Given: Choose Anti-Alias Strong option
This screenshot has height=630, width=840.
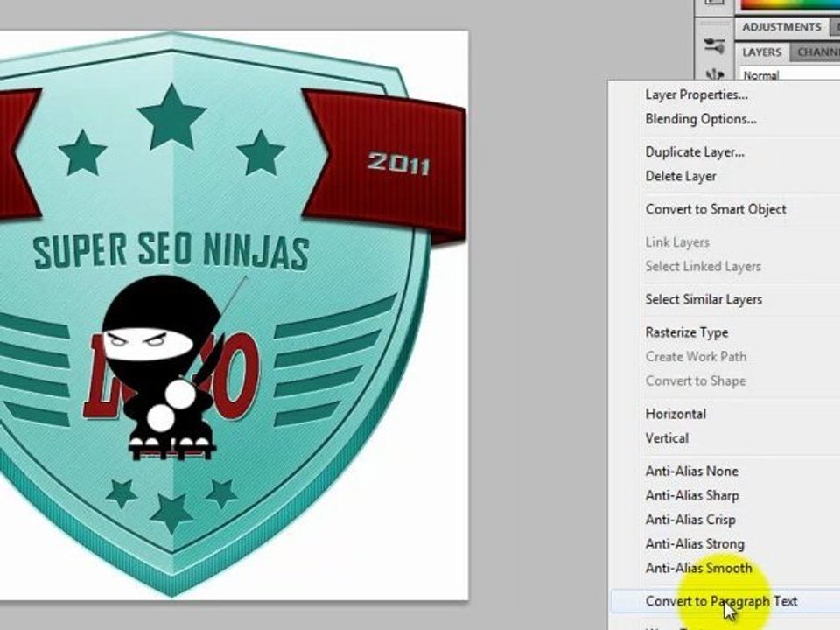Looking at the screenshot, I should click(x=695, y=544).
